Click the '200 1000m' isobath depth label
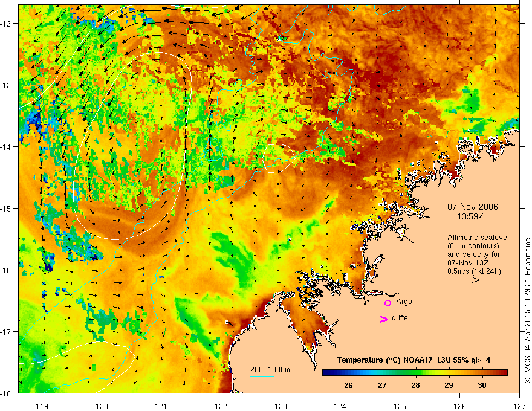 pos(270,370)
